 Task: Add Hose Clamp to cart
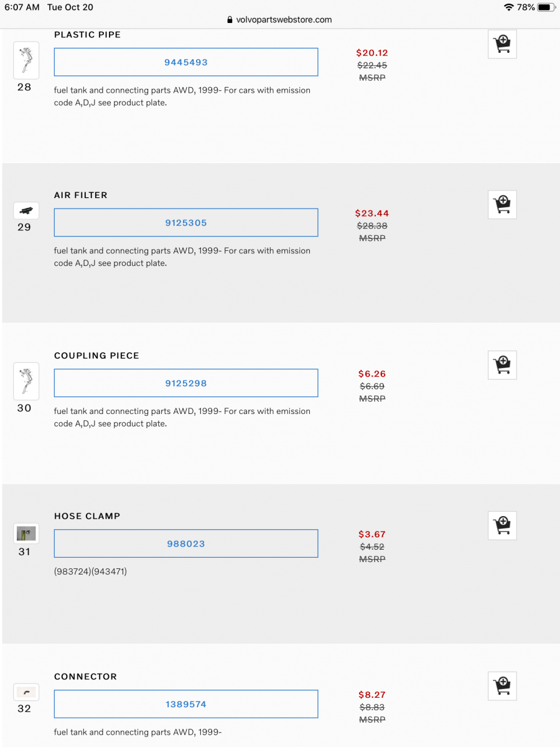click(x=502, y=525)
